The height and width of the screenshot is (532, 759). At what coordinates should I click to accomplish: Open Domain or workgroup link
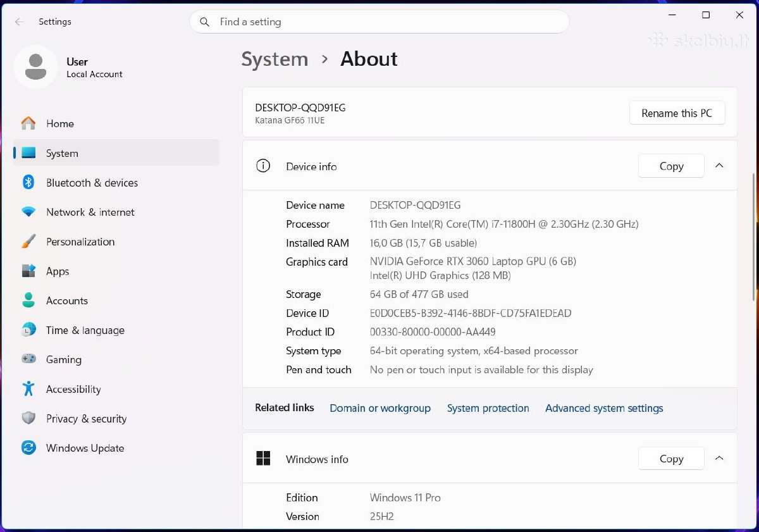[x=380, y=408]
